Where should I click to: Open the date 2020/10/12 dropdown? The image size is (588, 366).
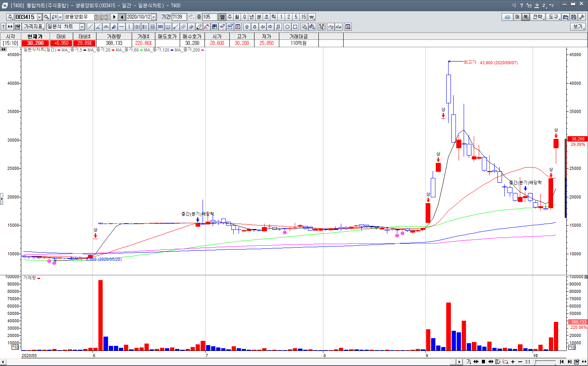154,17
